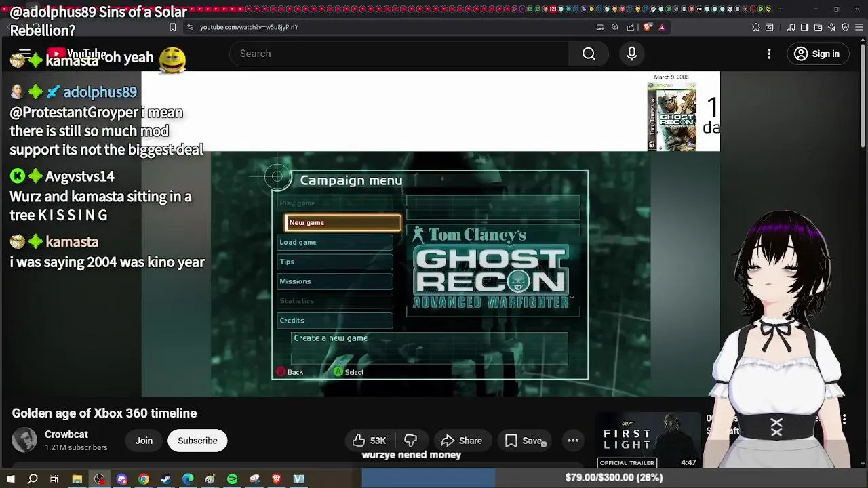Viewport: 868px width, 488px height.
Task: Dislike the video with thumbs-down
Action: pyautogui.click(x=410, y=441)
